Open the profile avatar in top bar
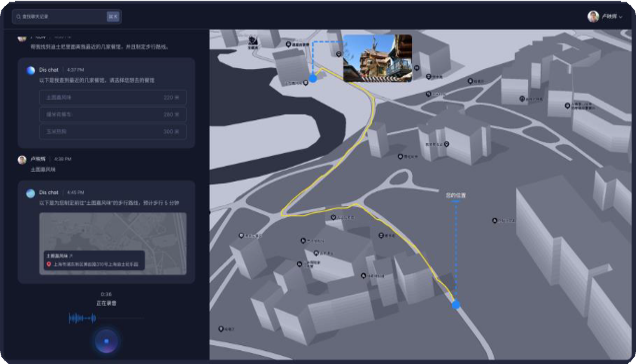Viewport: 636px width, 364px height. point(593,16)
